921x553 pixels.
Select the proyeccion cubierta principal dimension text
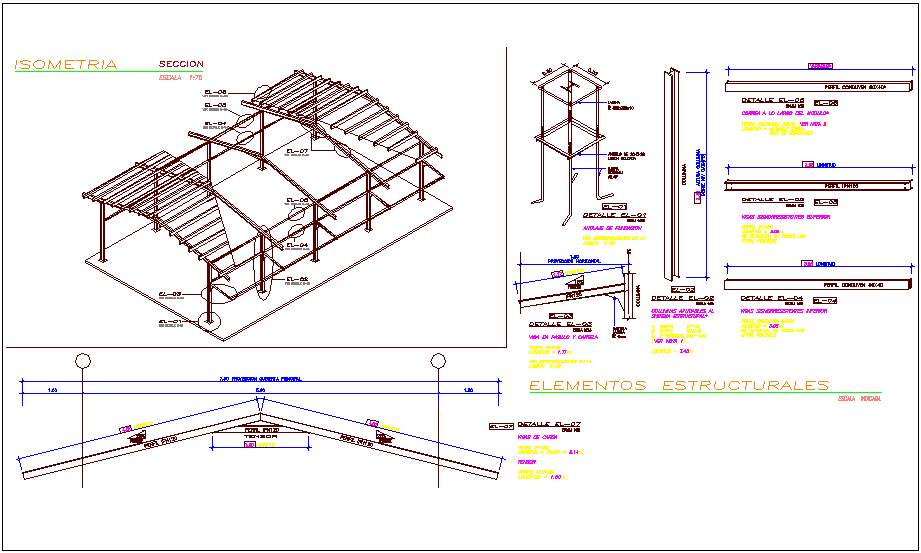coord(260,380)
